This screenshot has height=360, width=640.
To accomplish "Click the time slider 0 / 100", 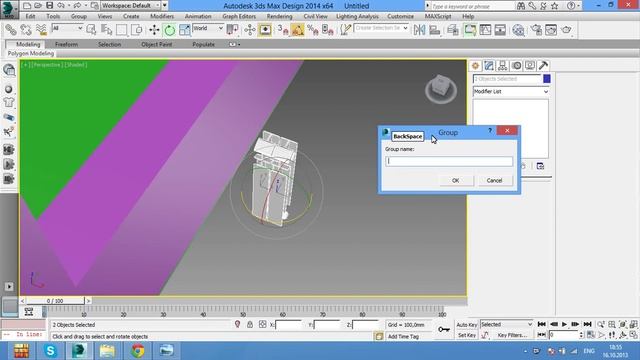I will [55, 301].
